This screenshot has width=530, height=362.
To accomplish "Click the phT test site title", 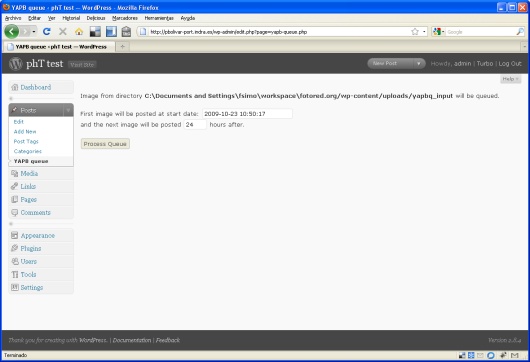I will (44, 64).
